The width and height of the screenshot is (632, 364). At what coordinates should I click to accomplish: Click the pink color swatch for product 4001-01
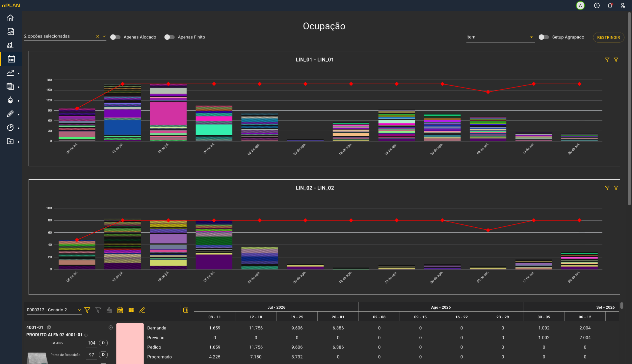coord(130,343)
